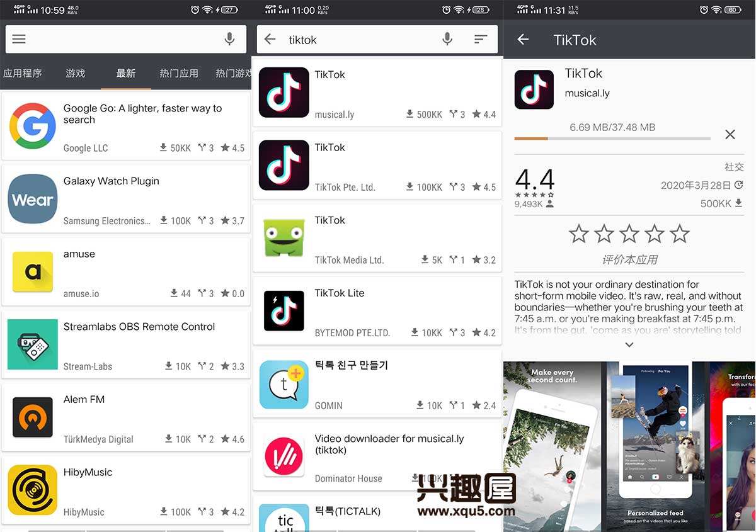
Task: Click the 6.69 MB/37.48 MB download text
Action: [612, 127]
